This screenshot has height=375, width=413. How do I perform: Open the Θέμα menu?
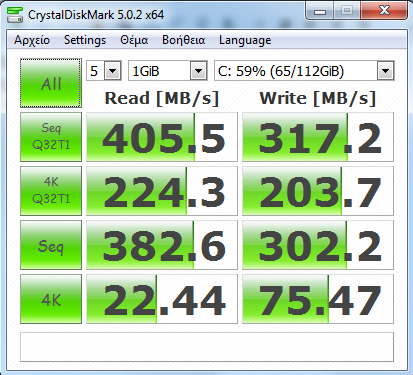click(134, 40)
